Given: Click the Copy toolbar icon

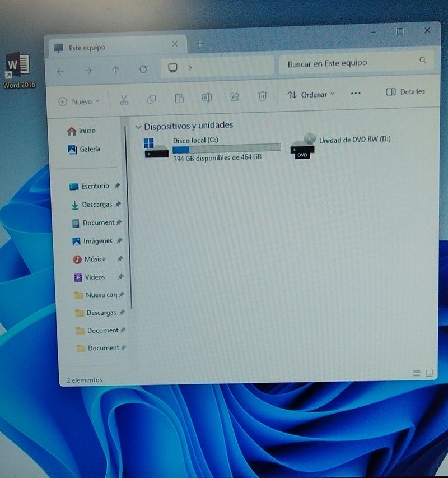Looking at the screenshot, I should click(x=152, y=99).
